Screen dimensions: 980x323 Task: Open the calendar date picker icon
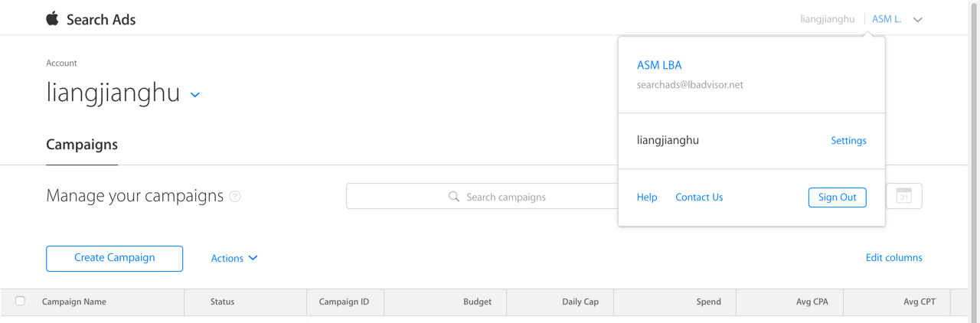click(x=903, y=196)
